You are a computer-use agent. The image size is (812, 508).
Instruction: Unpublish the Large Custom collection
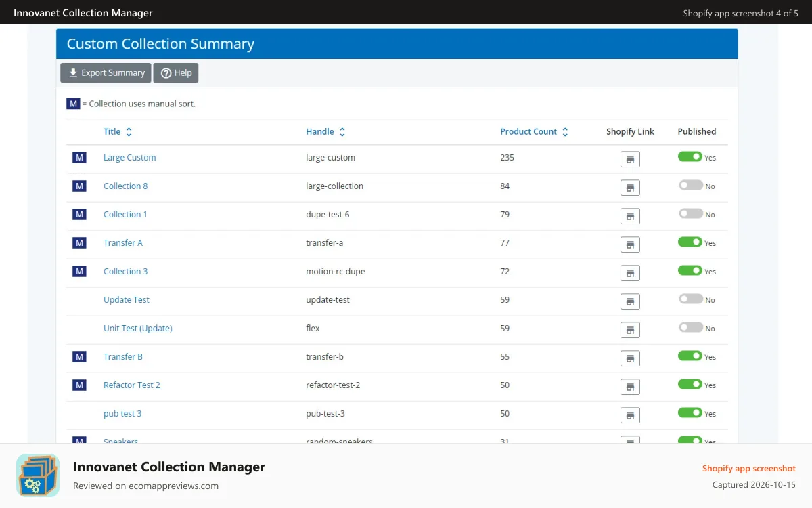tap(690, 156)
